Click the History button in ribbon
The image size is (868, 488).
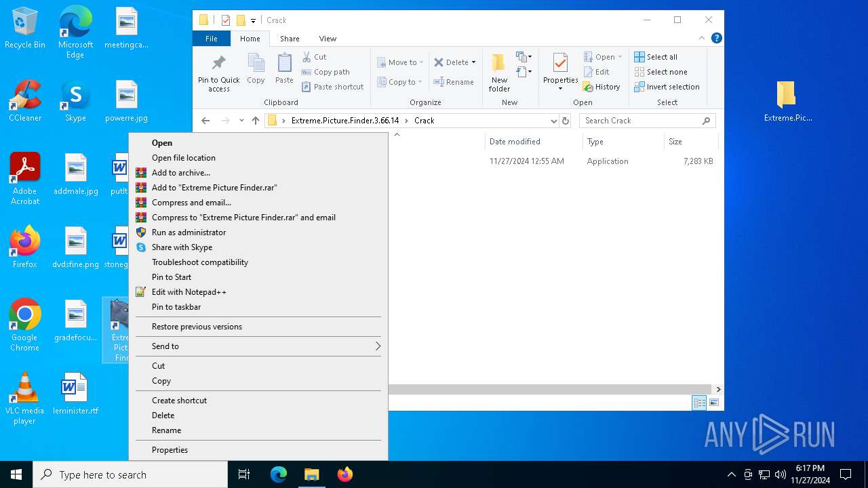point(601,87)
